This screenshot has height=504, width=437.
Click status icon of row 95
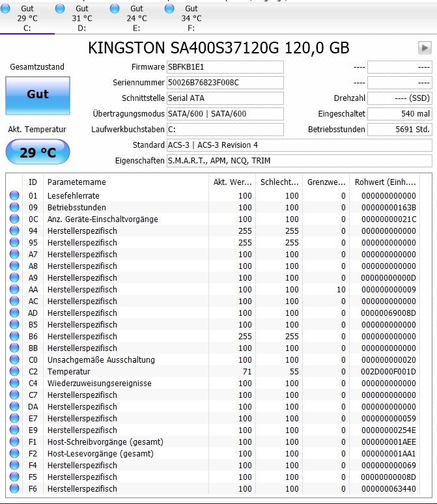tap(14, 242)
